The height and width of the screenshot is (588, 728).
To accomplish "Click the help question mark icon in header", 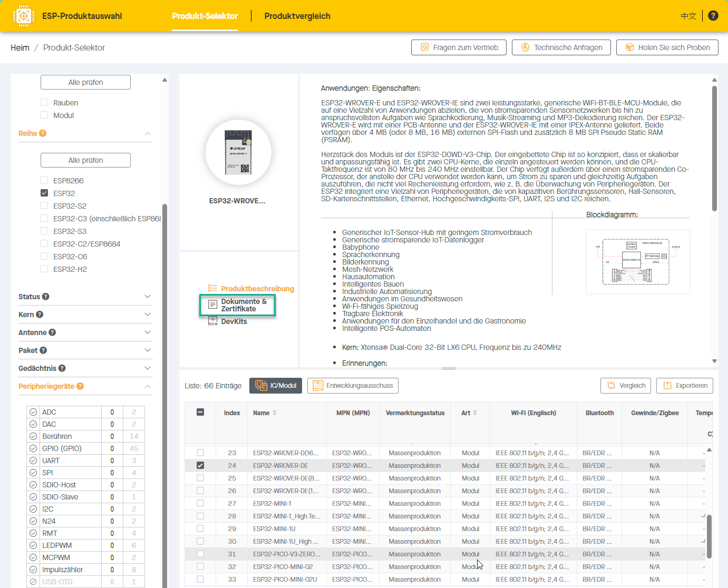I will (x=713, y=16).
